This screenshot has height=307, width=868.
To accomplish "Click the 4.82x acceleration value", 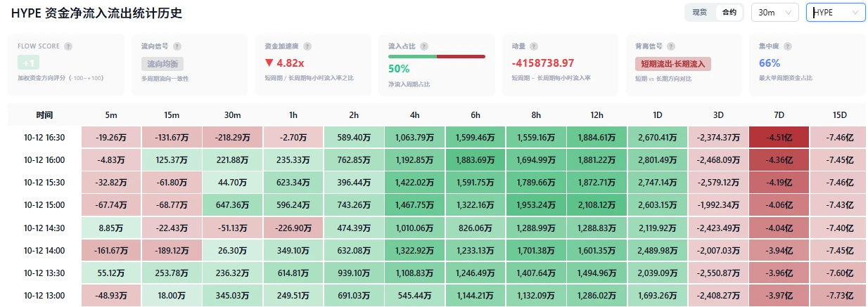I will [x=284, y=63].
